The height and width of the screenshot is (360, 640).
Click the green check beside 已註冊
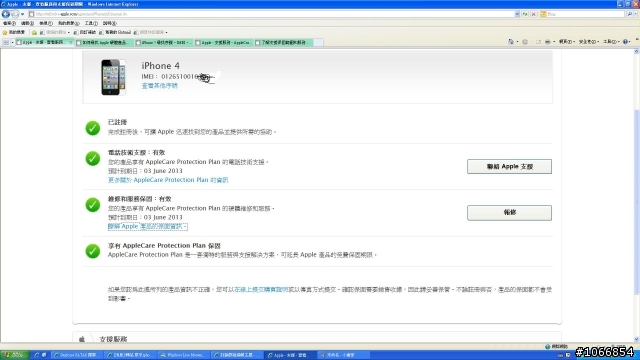[93, 128]
